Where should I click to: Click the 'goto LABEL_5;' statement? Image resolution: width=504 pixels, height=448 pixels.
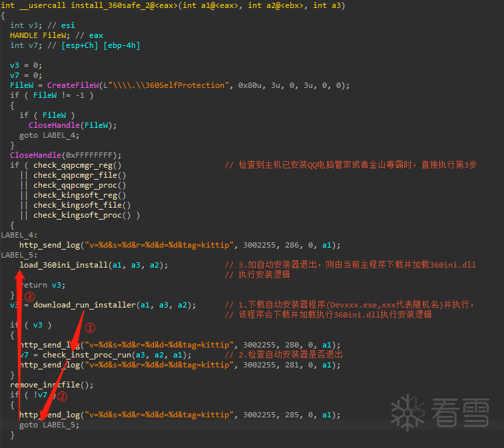coord(49,425)
